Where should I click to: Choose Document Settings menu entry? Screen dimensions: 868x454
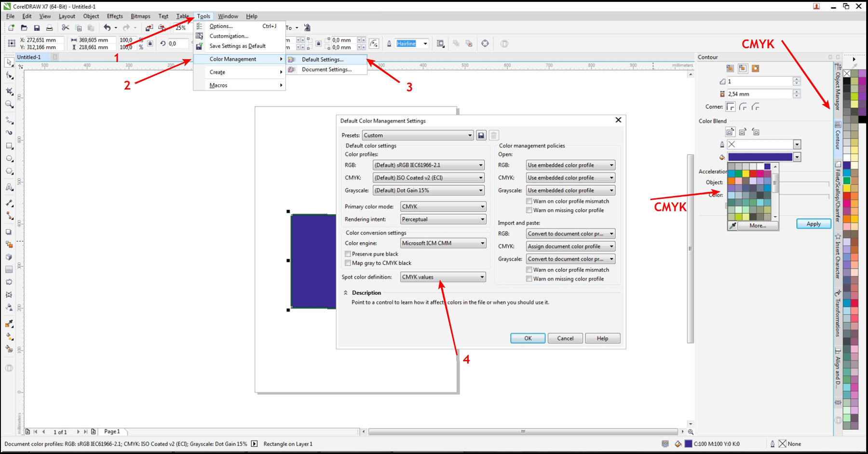click(326, 69)
